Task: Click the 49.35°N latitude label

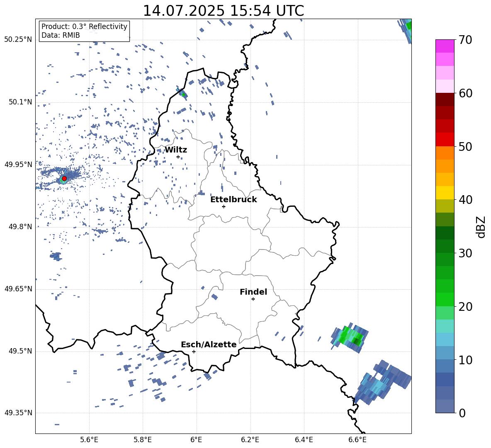Action: point(18,413)
